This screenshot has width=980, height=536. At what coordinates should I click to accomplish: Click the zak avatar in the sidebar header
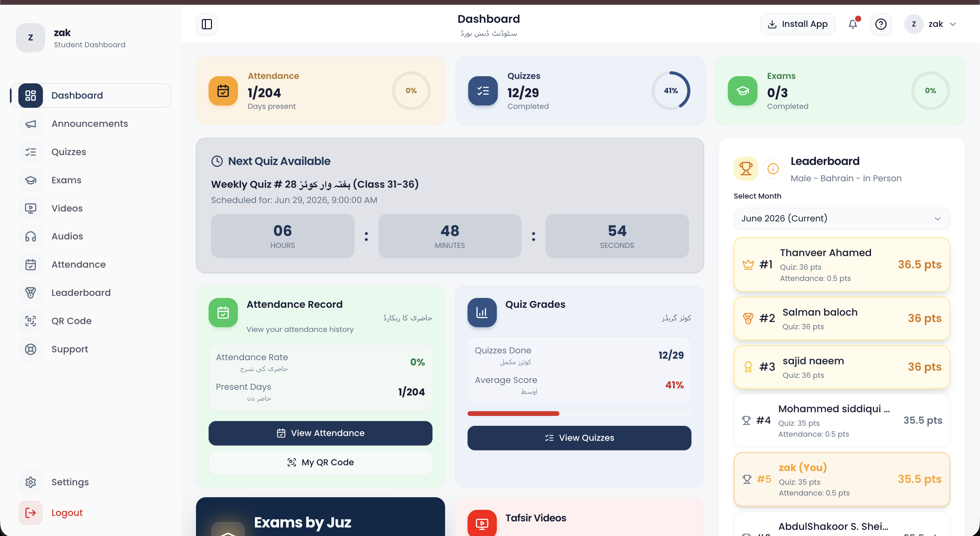pos(30,38)
